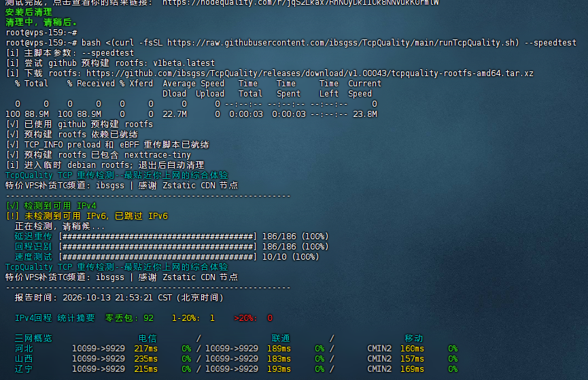Click the 193ms latency value
The image size is (588, 380).
[279, 368]
